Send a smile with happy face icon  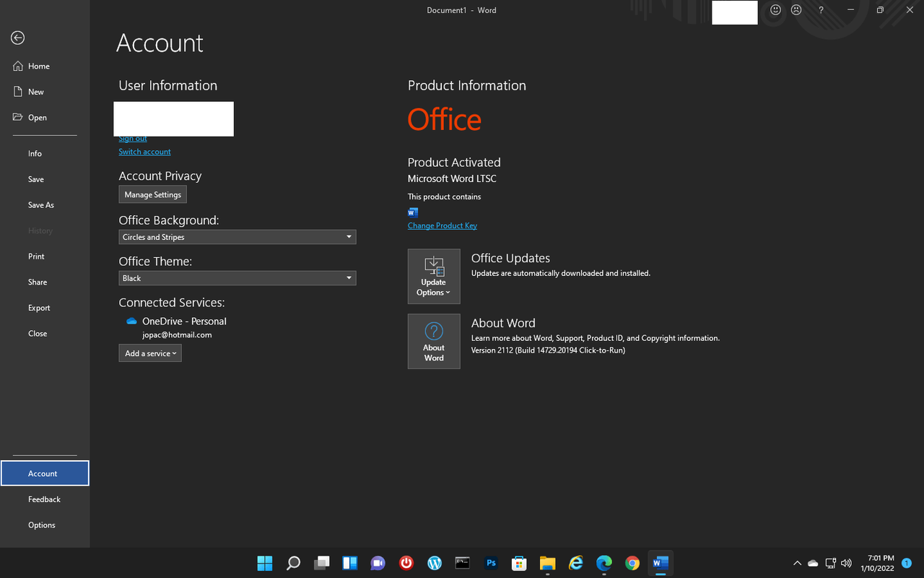coord(776,10)
